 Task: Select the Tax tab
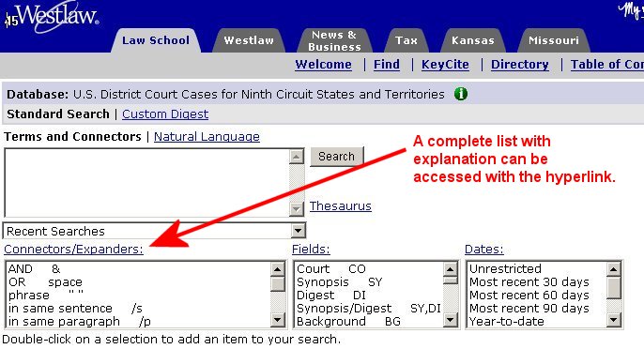coord(406,40)
